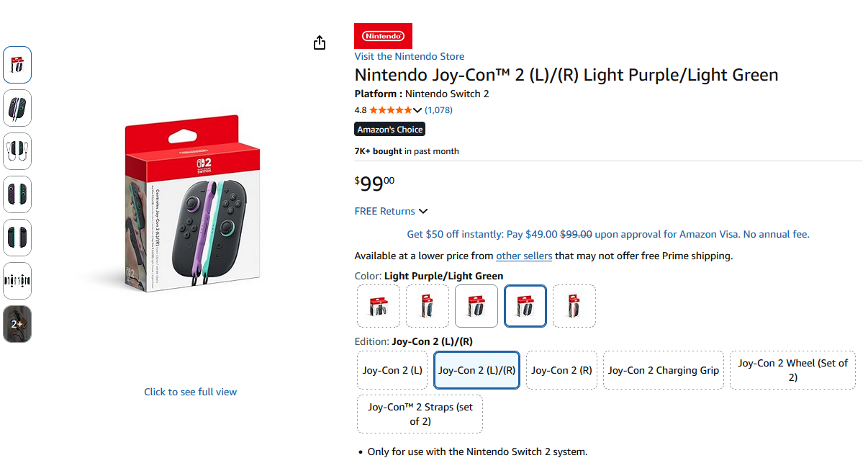The height and width of the screenshot is (463, 868).
Task: Select the Joy-Con 2 (R) edition
Action: 561,370
